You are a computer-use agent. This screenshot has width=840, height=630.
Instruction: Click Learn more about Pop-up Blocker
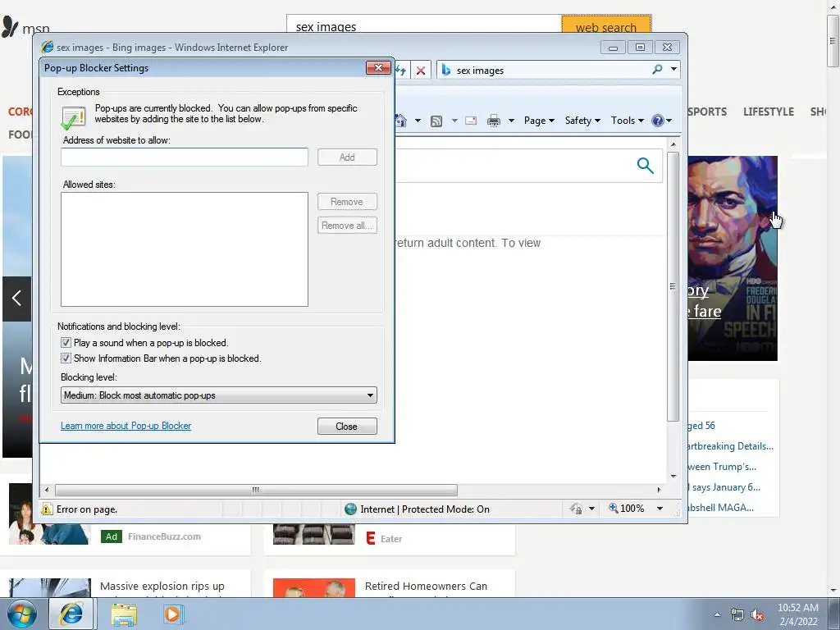point(126,426)
